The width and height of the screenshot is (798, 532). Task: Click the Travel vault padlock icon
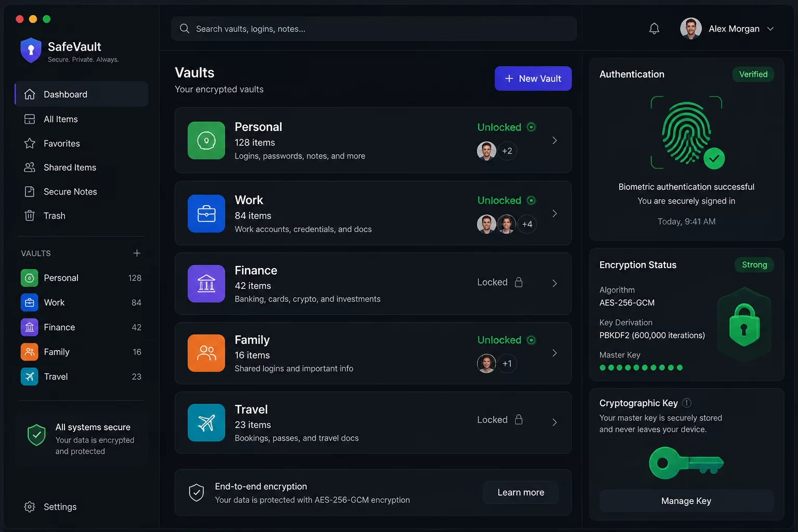click(x=518, y=420)
